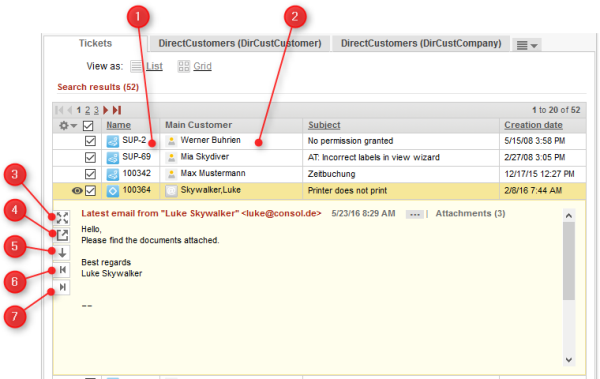Toggle eye preview for ticket 100364
600x379 pixels.
pyautogui.click(x=77, y=191)
